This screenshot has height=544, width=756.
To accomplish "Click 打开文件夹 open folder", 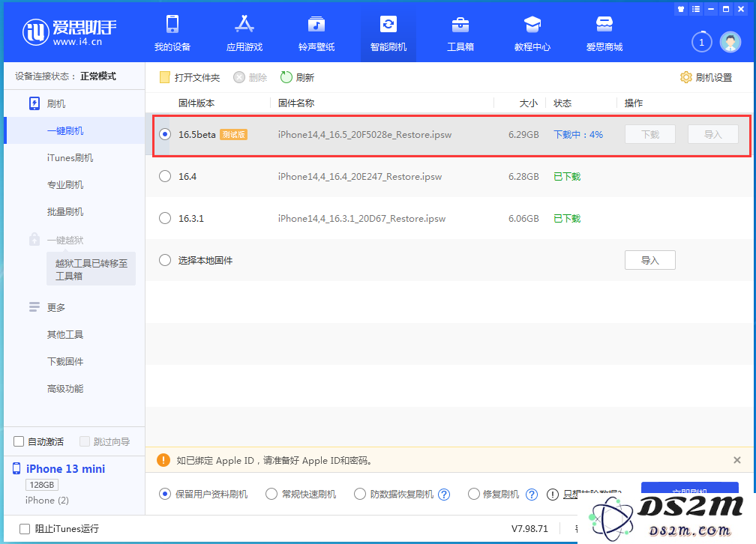I will [190, 78].
